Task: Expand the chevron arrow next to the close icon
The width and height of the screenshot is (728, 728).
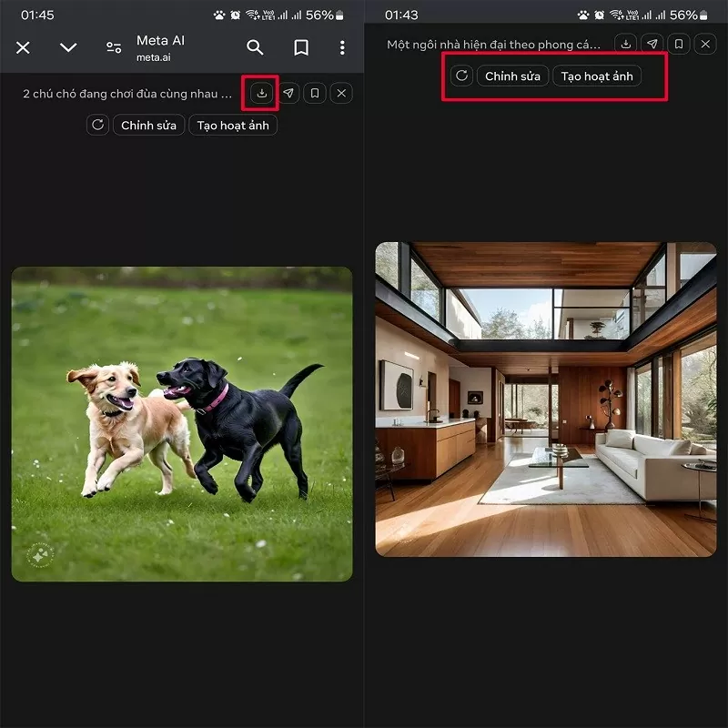Action: pyautogui.click(x=67, y=46)
